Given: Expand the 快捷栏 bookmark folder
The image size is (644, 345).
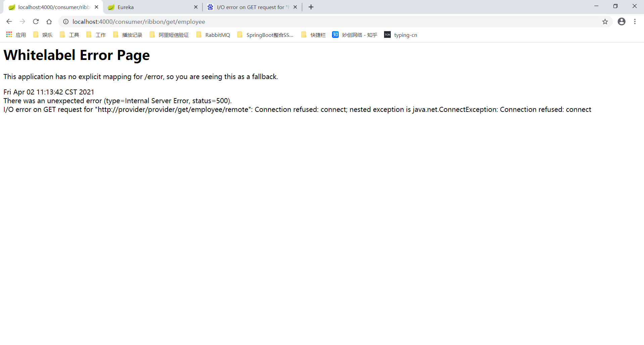Looking at the screenshot, I should tap(313, 34).
